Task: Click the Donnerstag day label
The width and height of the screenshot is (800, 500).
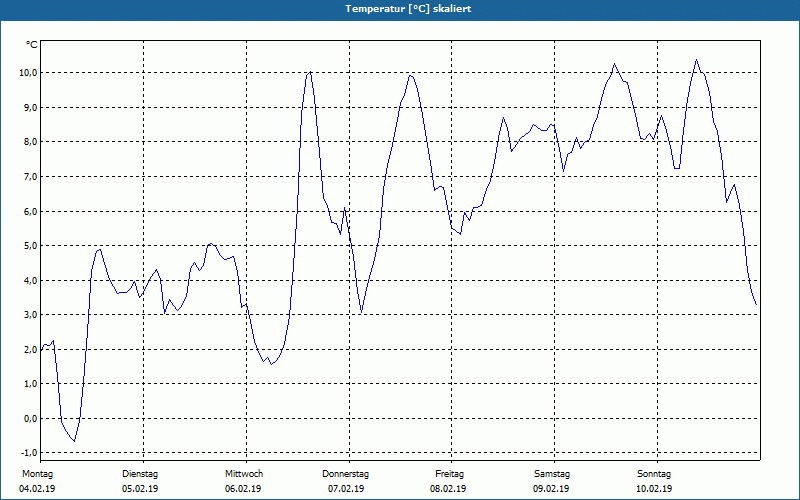Action: click(x=345, y=474)
